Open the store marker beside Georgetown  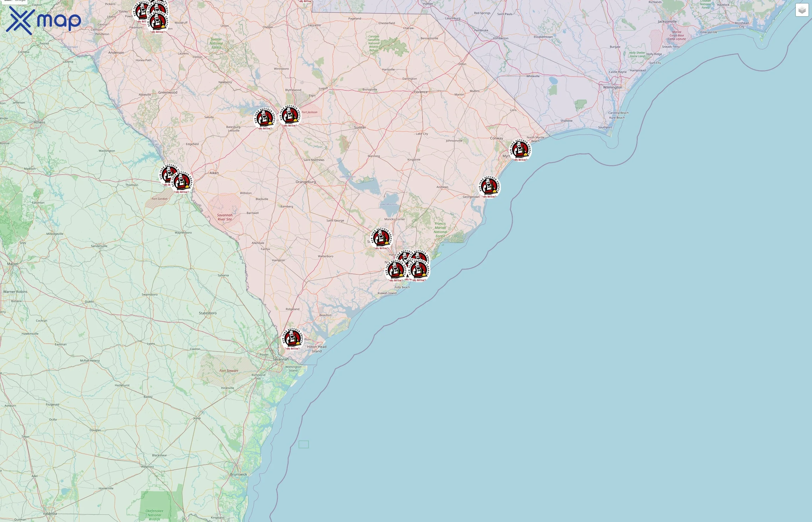pos(489,187)
